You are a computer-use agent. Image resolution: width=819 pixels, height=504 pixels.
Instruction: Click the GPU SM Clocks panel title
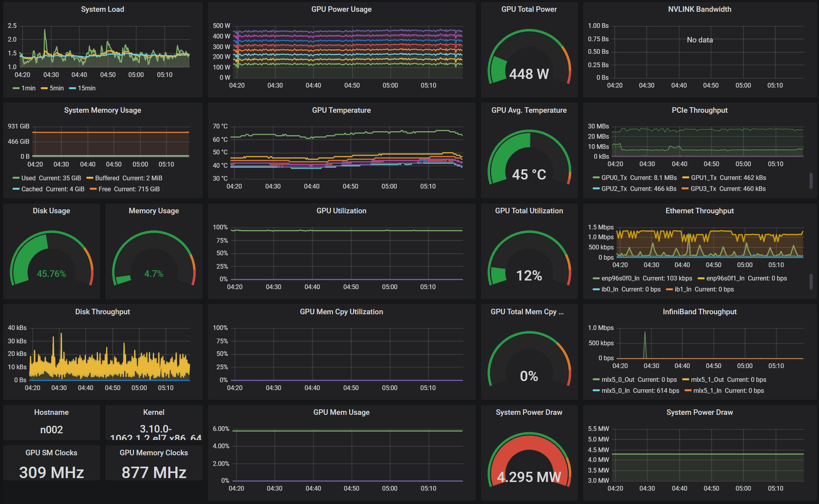[51, 453]
